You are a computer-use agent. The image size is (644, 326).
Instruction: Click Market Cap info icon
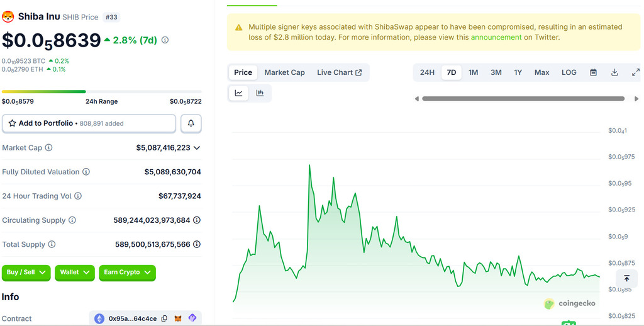[x=48, y=148]
